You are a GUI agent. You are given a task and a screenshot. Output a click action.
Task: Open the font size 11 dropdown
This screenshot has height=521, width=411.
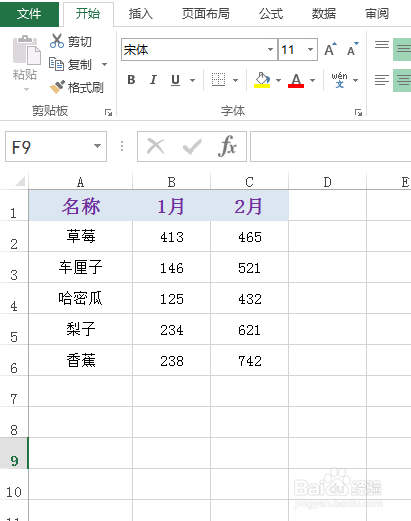[310, 50]
